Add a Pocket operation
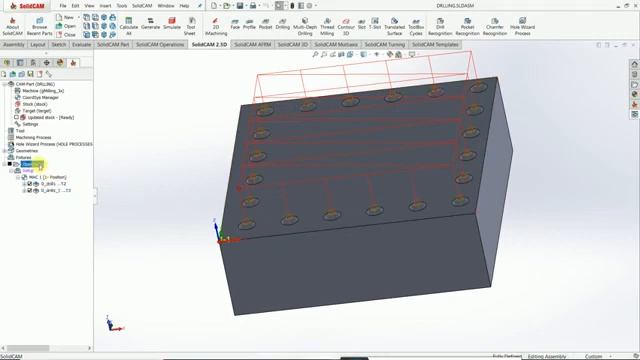This screenshot has width=640, height=360. click(265, 24)
